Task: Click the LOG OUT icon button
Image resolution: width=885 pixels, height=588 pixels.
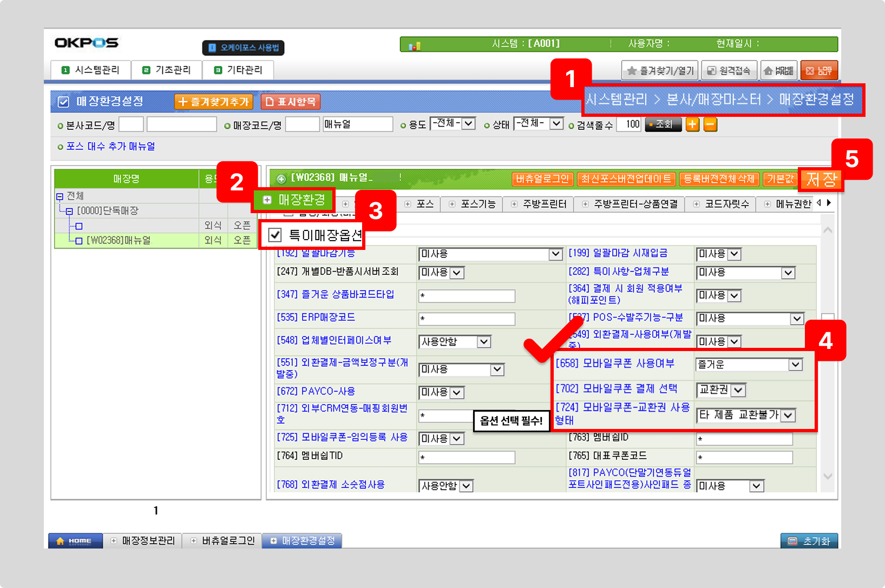Action: (818, 71)
